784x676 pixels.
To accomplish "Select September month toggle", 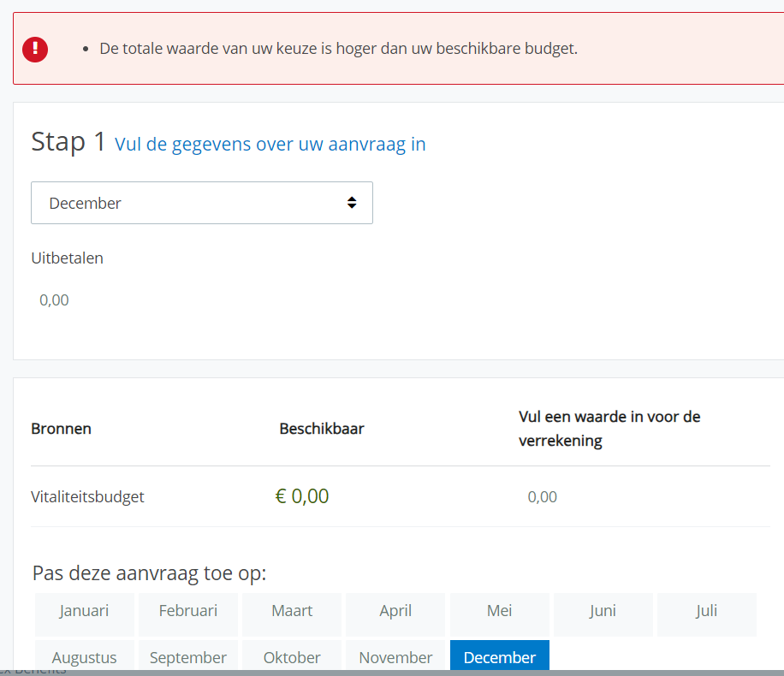I will pos(188,657).
